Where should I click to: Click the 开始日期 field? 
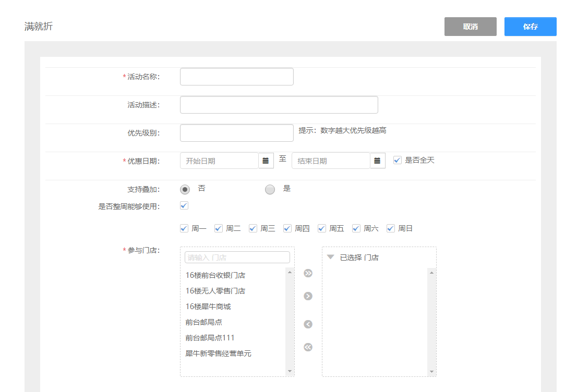tap(219, 161)
